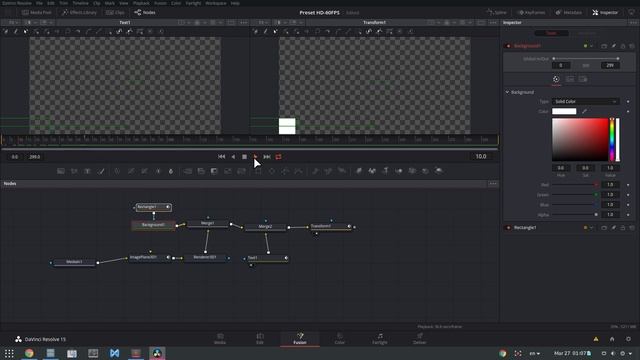Add a Renderer3D node from the toolbar

(439, 171)
